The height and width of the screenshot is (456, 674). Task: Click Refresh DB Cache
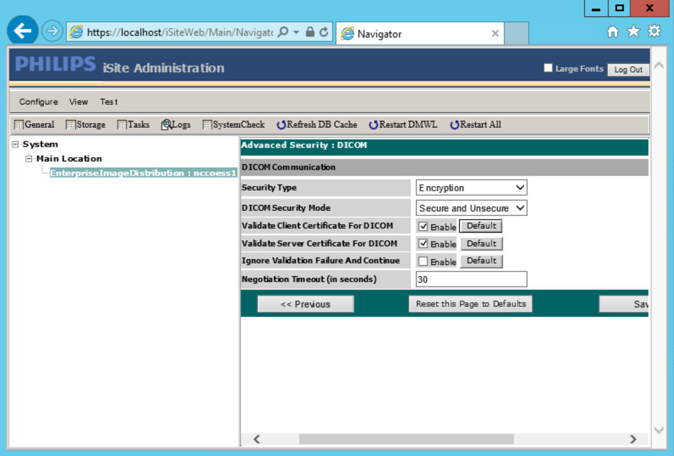[x=317, y=125]
